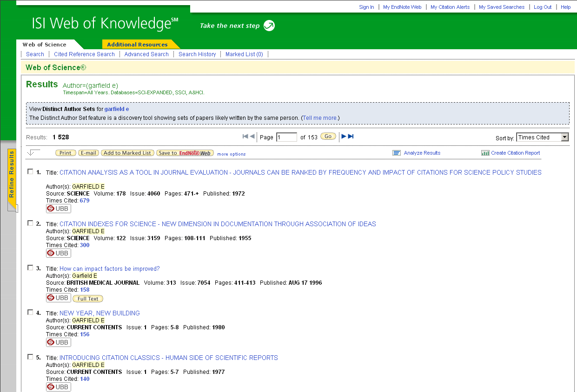The height and width of the screenshot is (392, 577).
Task: Open the Cited Reference Search menu item
Action: 84,54
